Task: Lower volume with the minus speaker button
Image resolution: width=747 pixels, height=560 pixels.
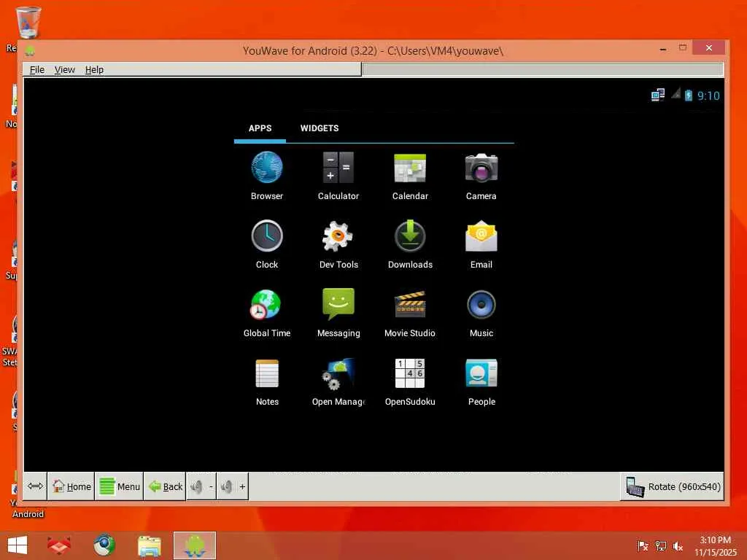Action: [x=201, y=486]
